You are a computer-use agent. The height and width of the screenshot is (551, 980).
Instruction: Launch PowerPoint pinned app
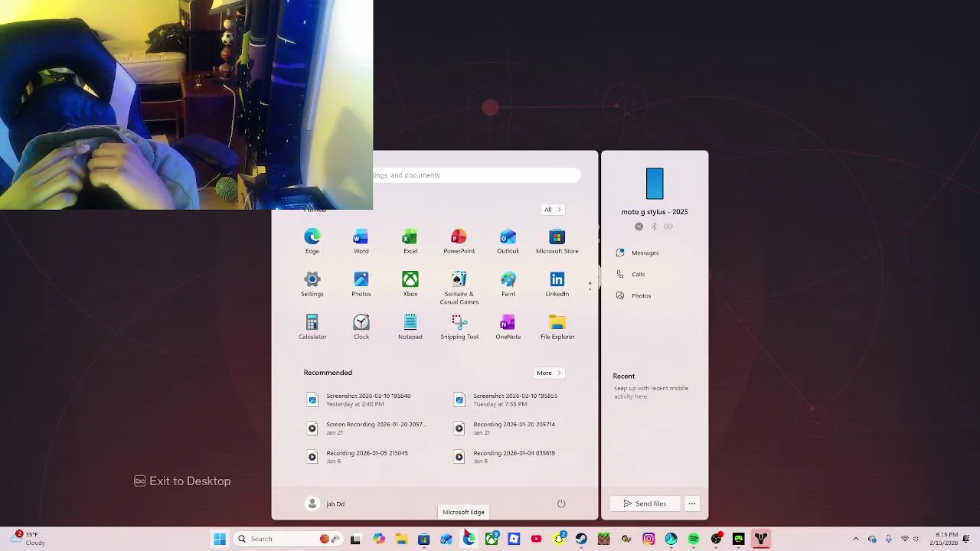[459, 242]
